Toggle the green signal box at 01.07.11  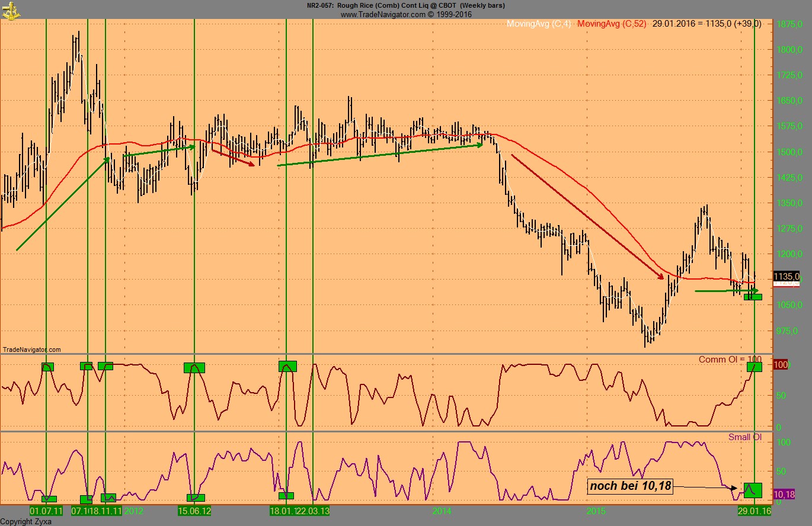point(47,367)
